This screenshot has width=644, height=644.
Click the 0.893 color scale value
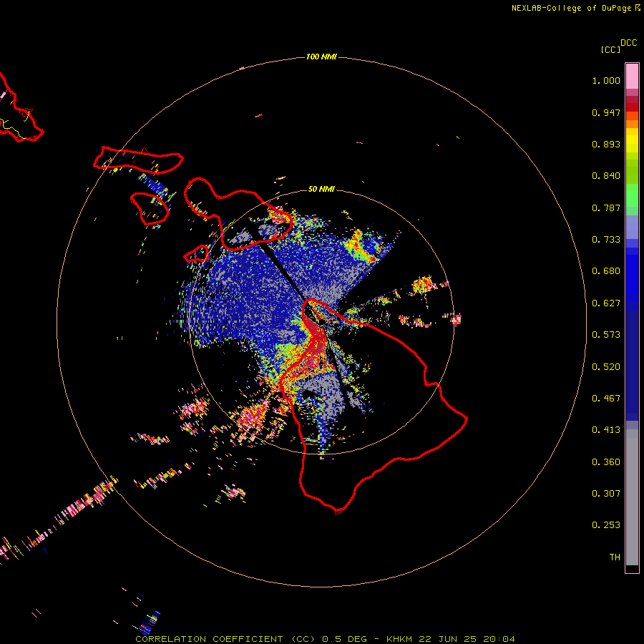[606, 144]
